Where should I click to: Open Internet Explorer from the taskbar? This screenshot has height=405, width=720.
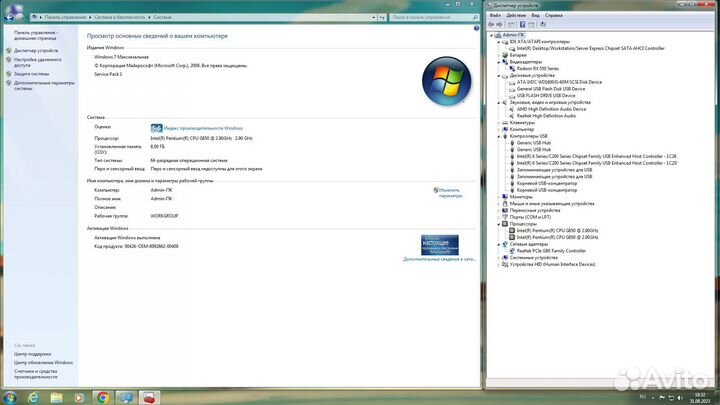pos(34,398)
